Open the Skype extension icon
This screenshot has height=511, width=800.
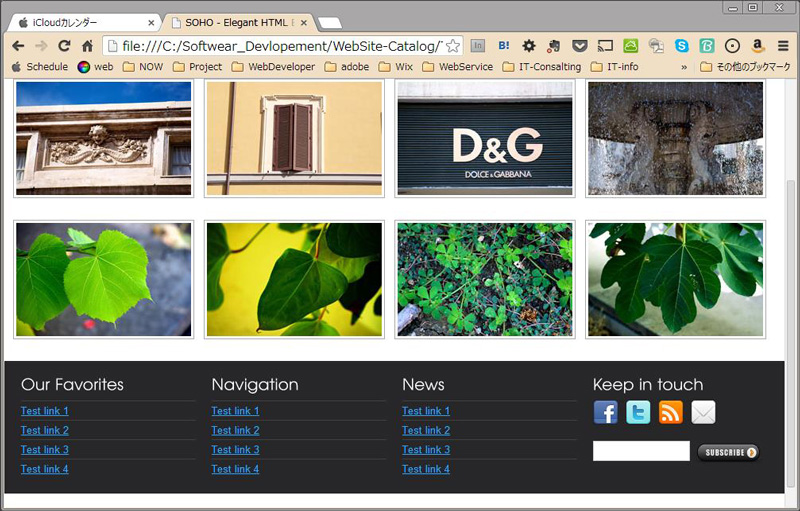[x=681, y=46]
